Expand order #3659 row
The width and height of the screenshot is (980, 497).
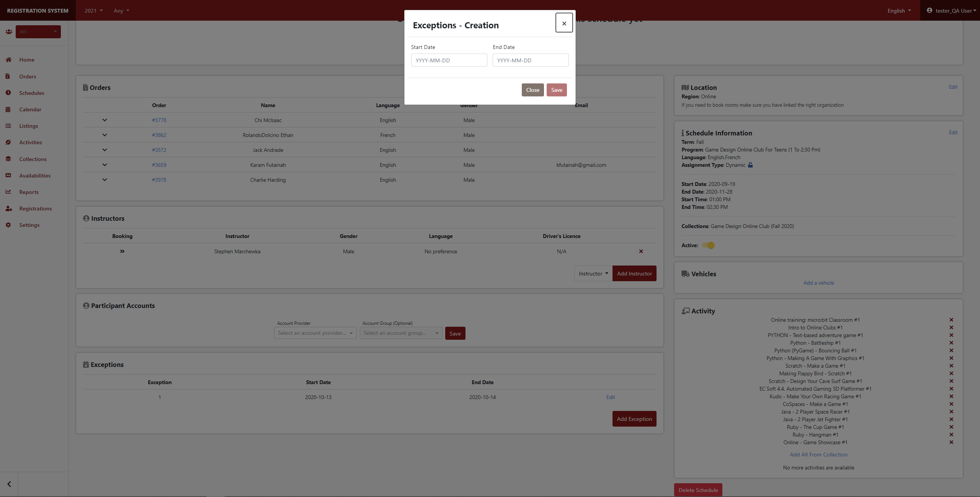[x=105, y=165]
